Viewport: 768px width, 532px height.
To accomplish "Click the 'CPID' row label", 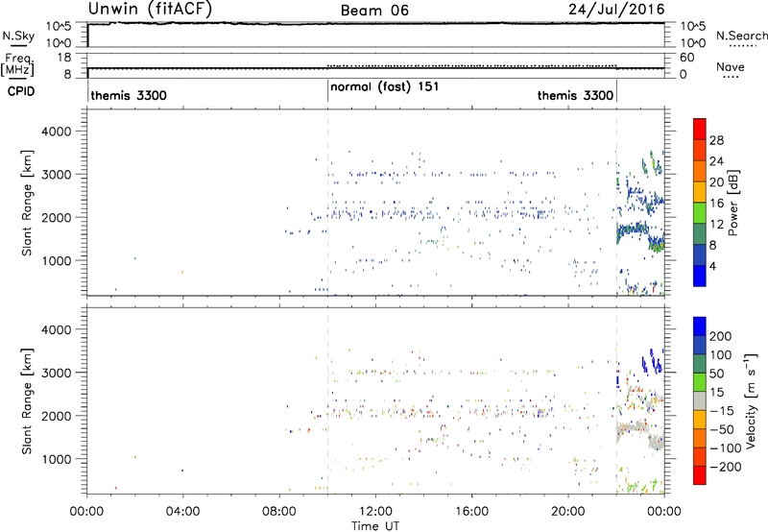I will pyautogui.click(x=21, y=91).
